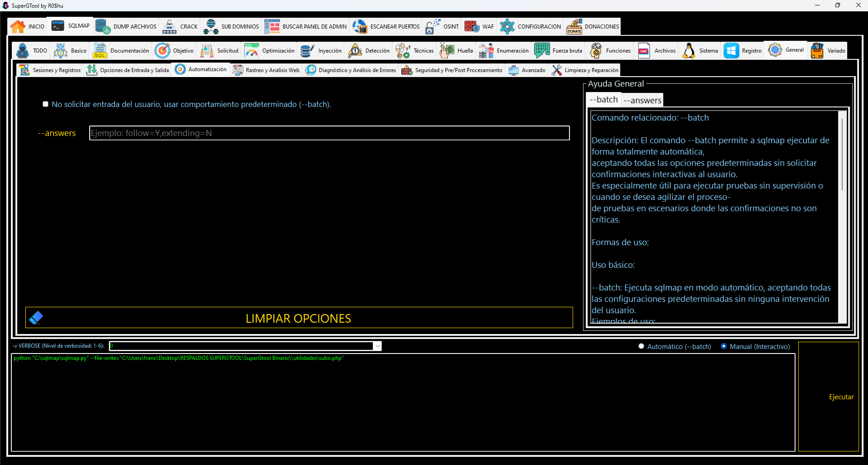Open the ESCANEAR PUERTOS icon

click(x=360, y=26)
